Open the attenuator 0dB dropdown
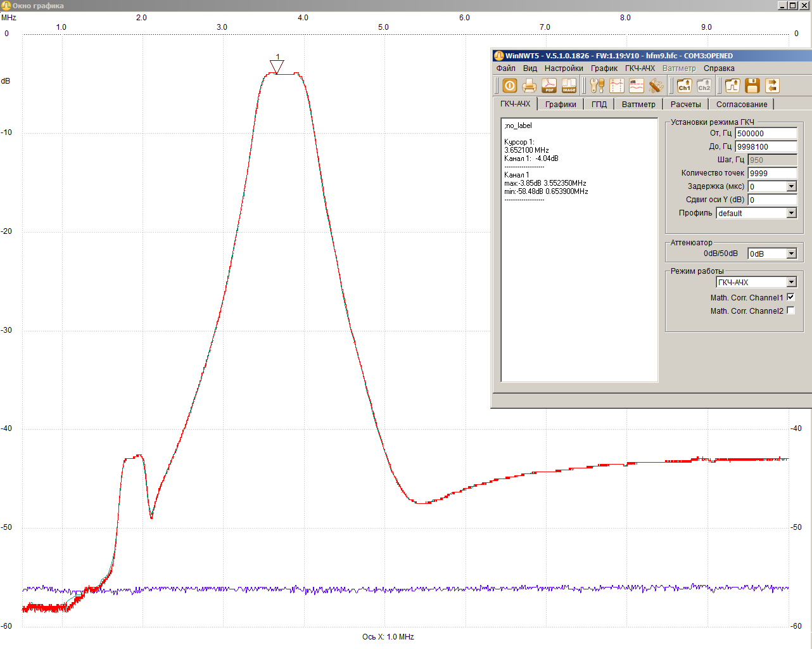812x649 pixels. 791,254
